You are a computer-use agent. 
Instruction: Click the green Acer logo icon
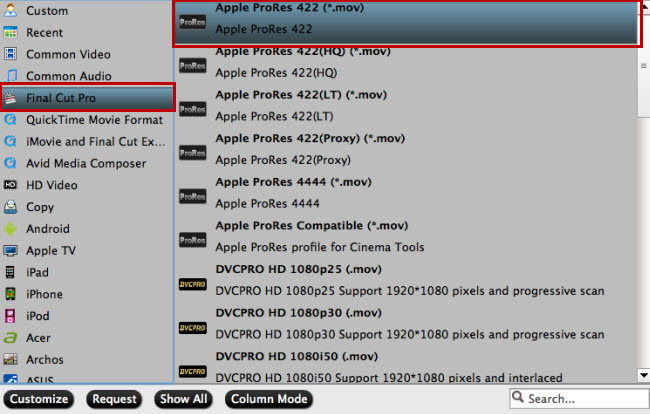pos(10,338)
